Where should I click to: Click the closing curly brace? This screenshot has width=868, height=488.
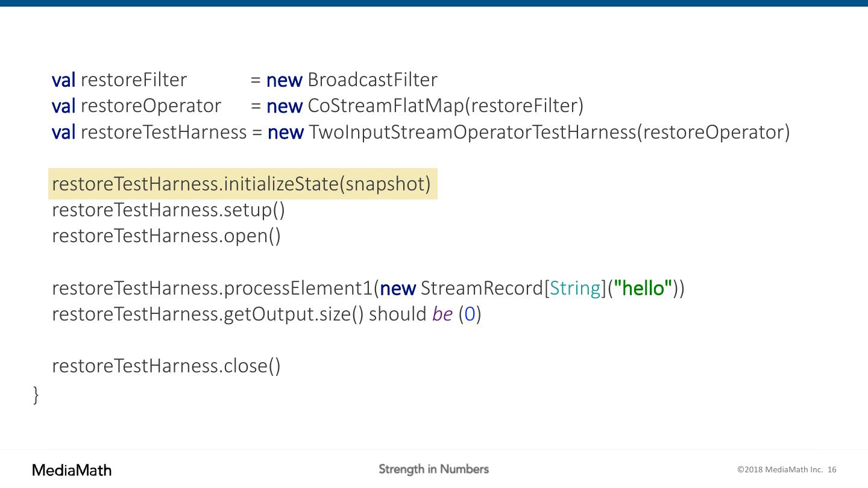click(36, 395)
